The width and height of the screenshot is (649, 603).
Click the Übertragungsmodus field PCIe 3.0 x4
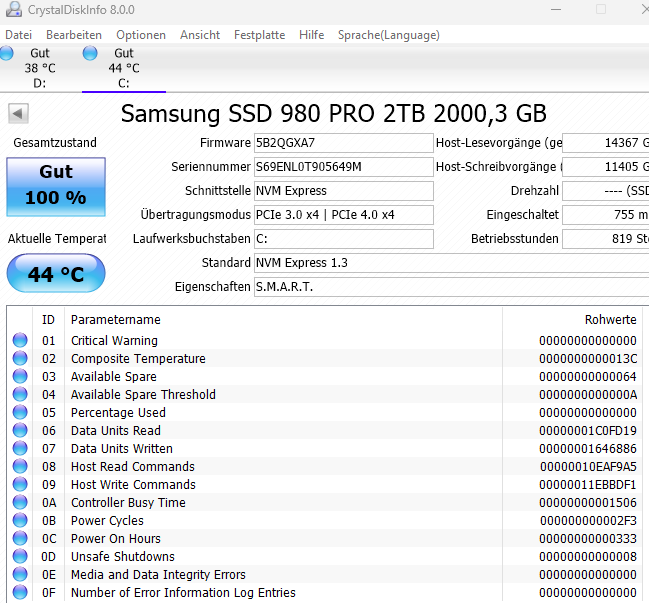344,215
